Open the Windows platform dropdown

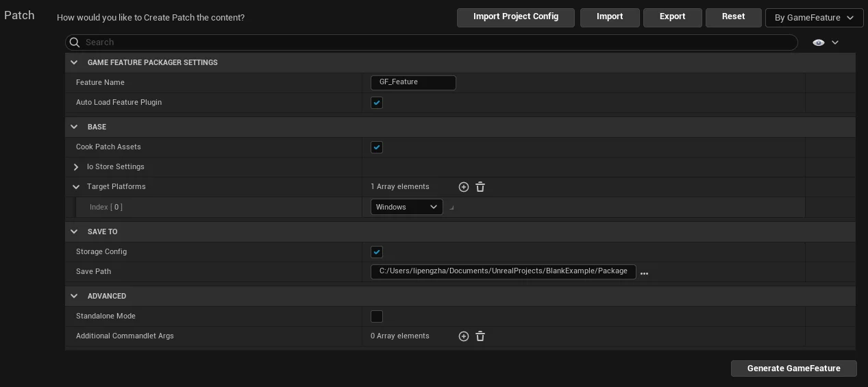(406, 207)
